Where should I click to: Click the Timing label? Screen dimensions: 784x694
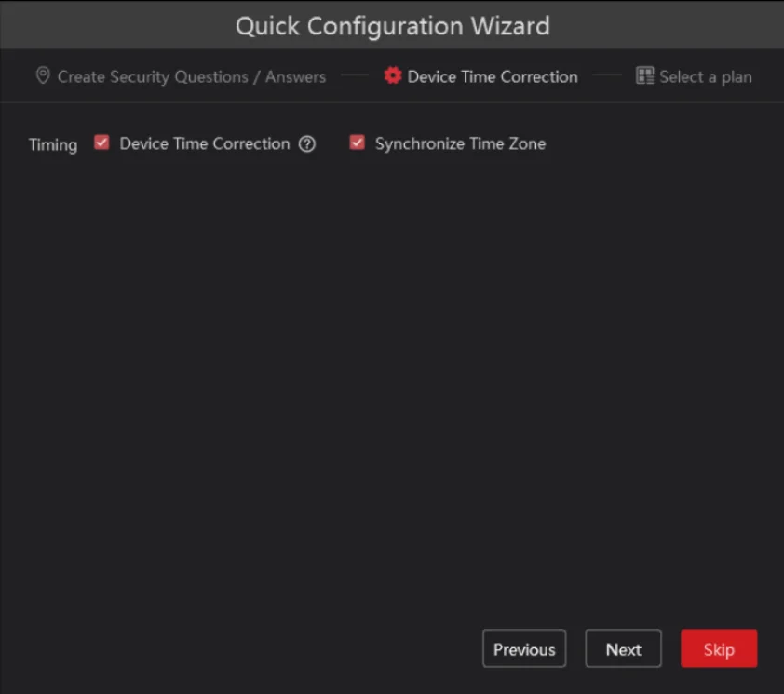[x=53, y=145]
